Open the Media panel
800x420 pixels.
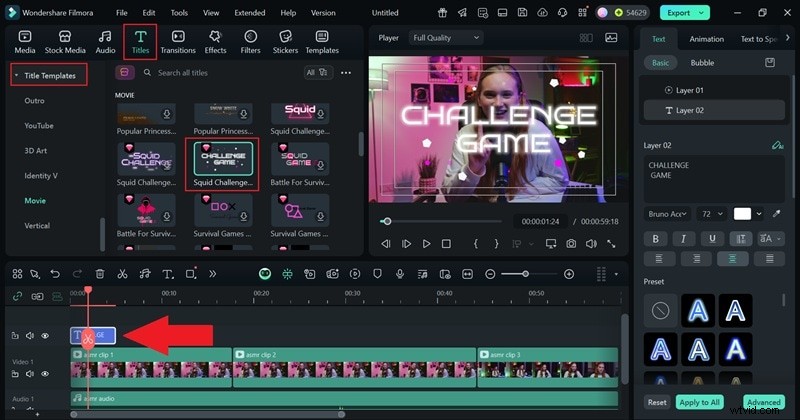pyautogui.click(x=24, y=42)
